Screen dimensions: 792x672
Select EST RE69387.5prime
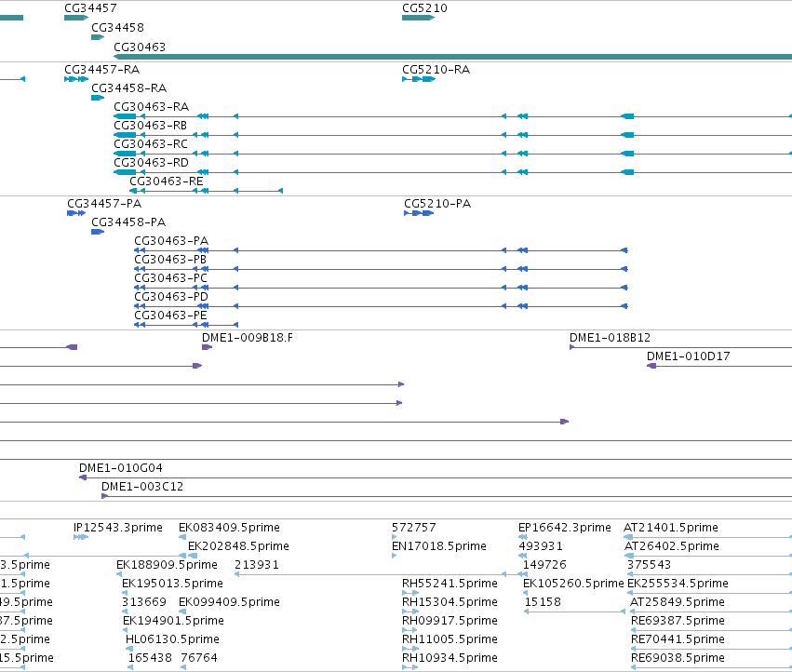(678, 621)
